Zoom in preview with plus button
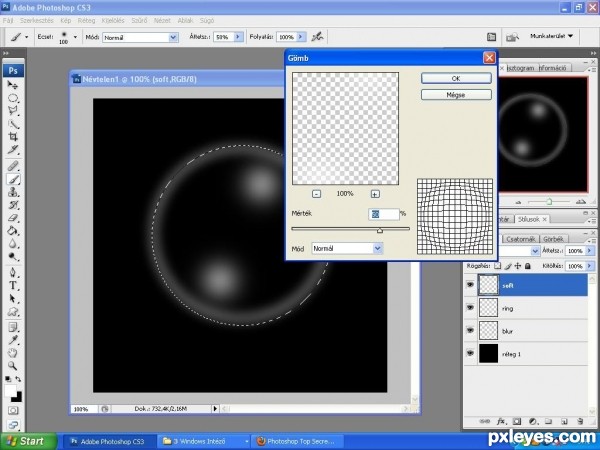 click(x=375, y=194)
